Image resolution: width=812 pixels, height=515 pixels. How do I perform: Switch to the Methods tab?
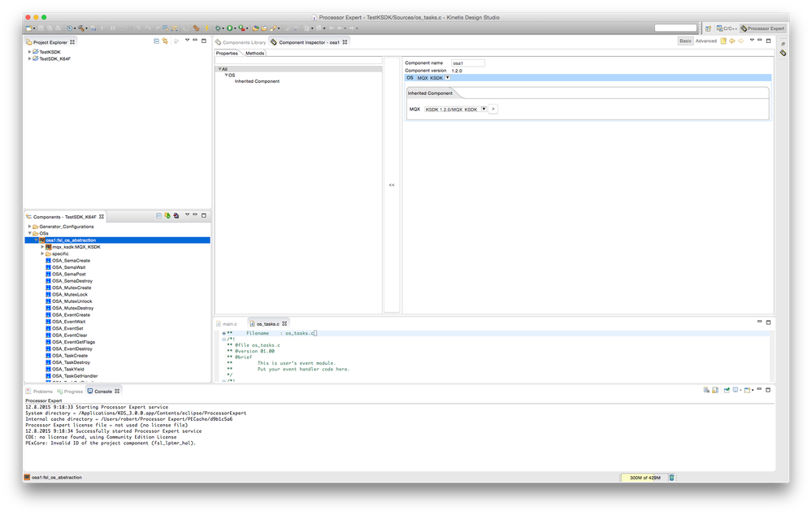point(254,54)
